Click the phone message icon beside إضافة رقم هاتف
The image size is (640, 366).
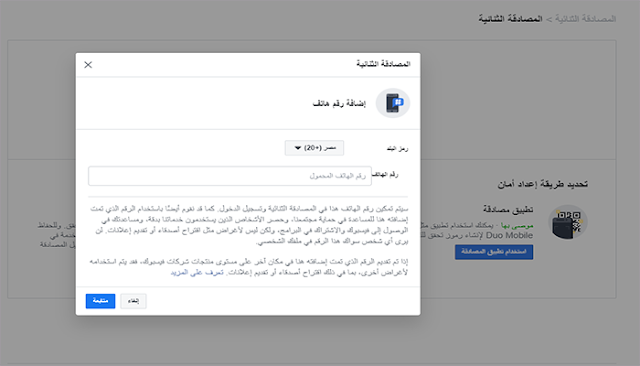coord(393,103)
